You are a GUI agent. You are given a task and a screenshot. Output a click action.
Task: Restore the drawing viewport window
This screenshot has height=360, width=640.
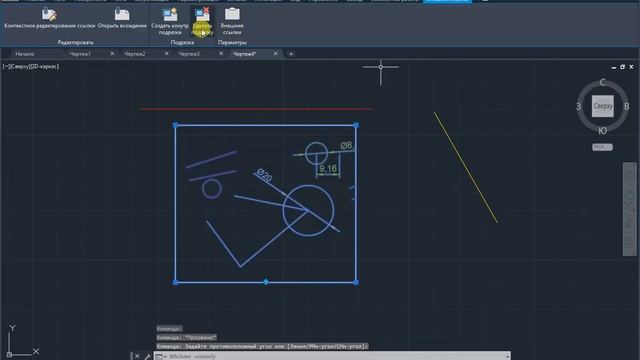[622, 67]
